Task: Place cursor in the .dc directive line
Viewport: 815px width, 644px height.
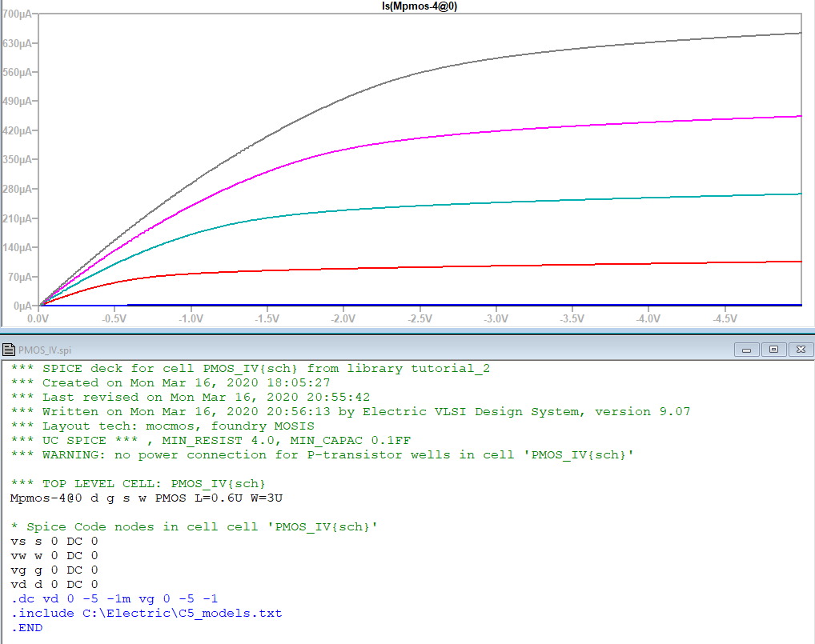Action: (114, 599)
